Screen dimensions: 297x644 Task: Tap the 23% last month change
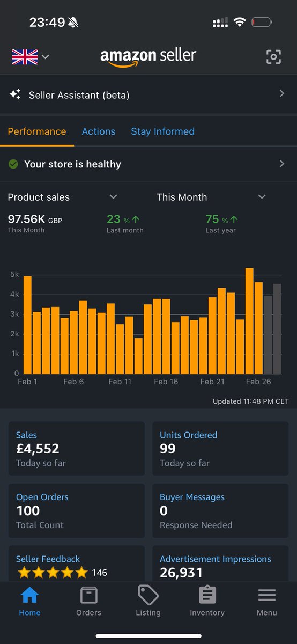[123, 219]
